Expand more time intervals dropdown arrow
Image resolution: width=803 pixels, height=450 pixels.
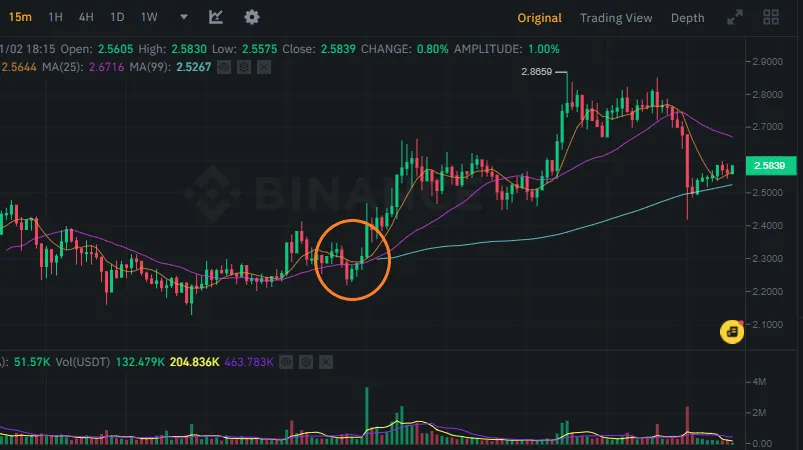coord(184,17)
